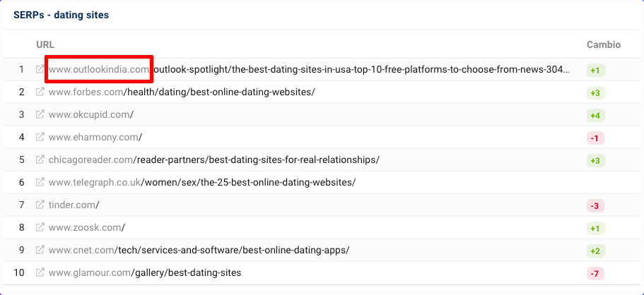The image size is (644, 295).
Task: Open the www.outlookindia.com URL link
Action: tap(99, 70)
